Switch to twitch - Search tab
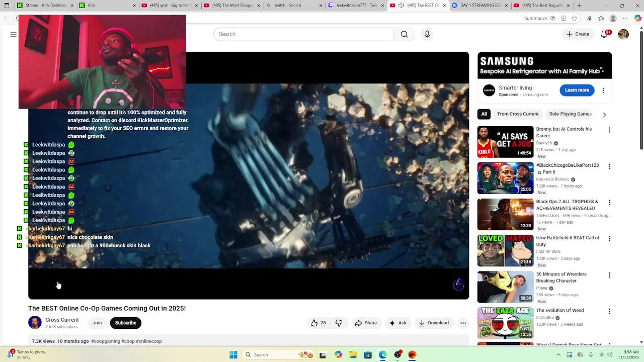This screenshot has height=362, width=644. point(294,6)
